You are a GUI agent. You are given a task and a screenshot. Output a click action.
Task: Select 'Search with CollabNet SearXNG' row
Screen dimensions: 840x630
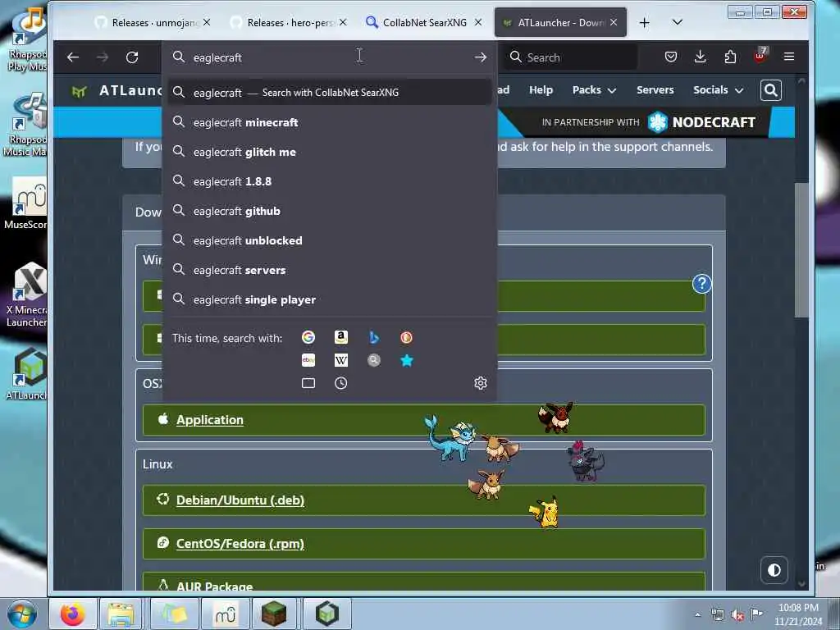point(330,92)
